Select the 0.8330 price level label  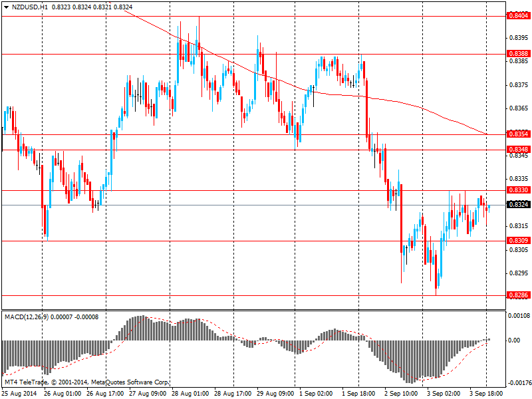(x=519, y=190)
